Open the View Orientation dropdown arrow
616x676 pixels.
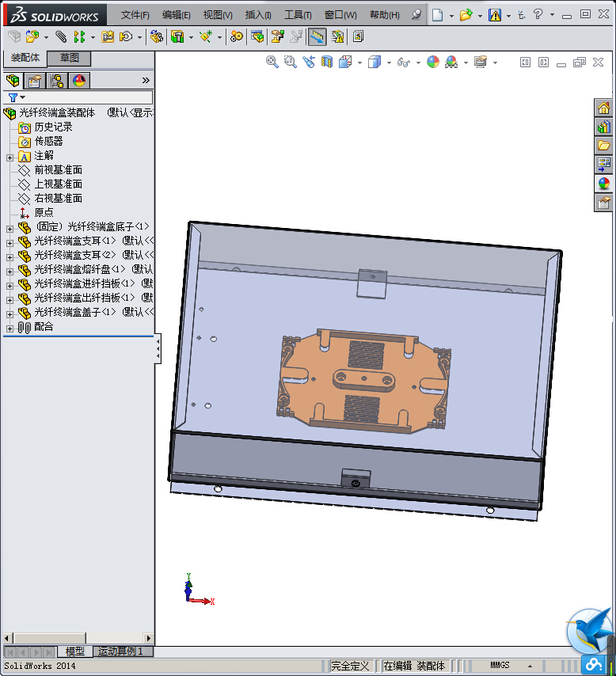(359, 63)
